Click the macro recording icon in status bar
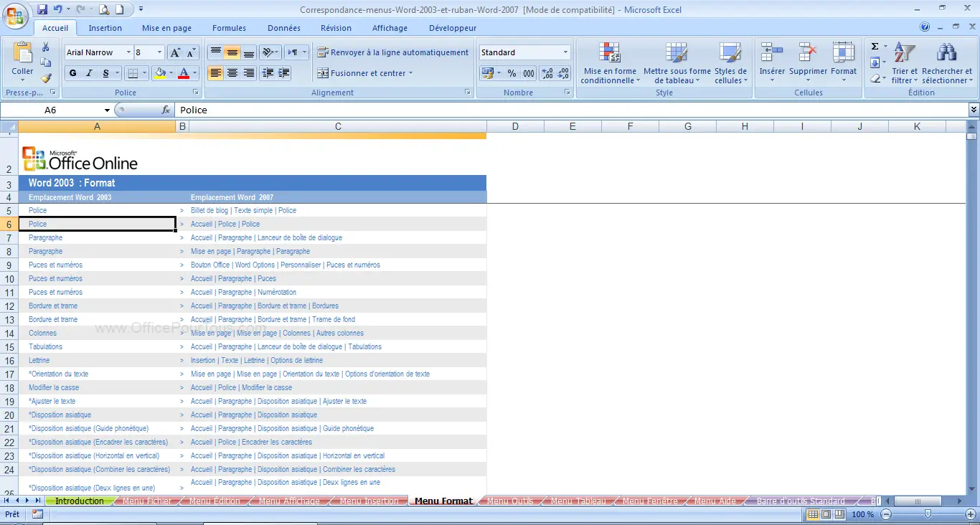Image resolution: width=980 pixels, height=525 pixels. click(x=37, y=514)
